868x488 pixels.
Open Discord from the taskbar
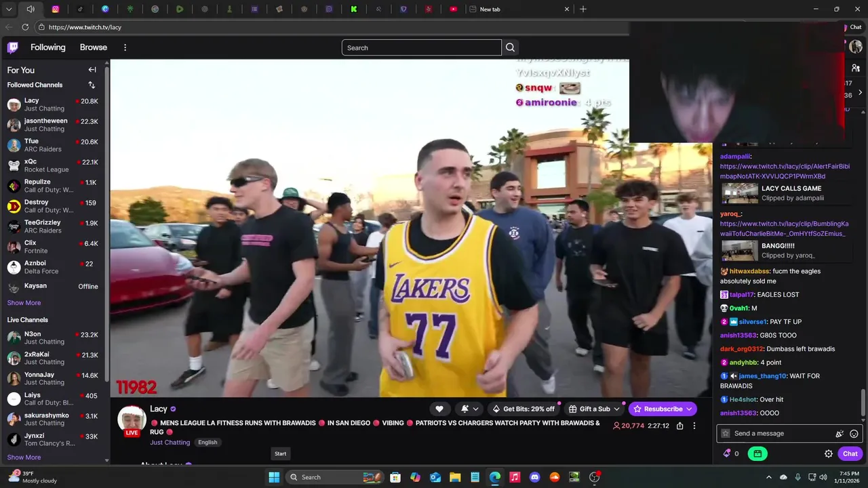pyautogui.click(x=534, y=477)
